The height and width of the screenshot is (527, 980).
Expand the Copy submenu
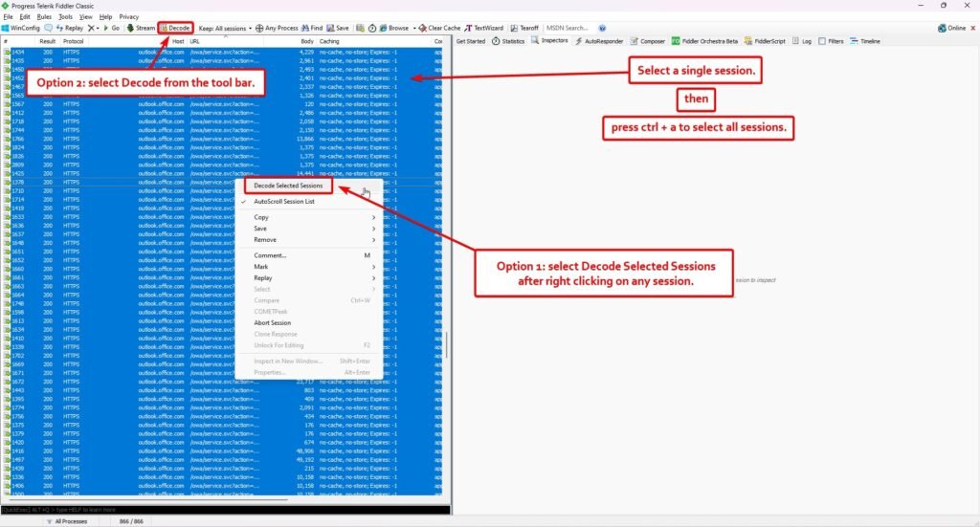[x=309, y=217]
